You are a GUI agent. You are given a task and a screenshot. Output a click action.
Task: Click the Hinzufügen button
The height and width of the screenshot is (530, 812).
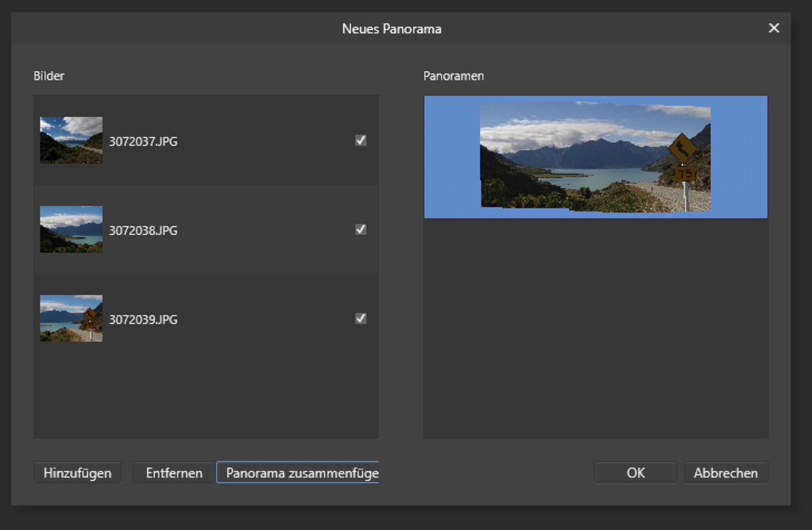click(77, 473)
